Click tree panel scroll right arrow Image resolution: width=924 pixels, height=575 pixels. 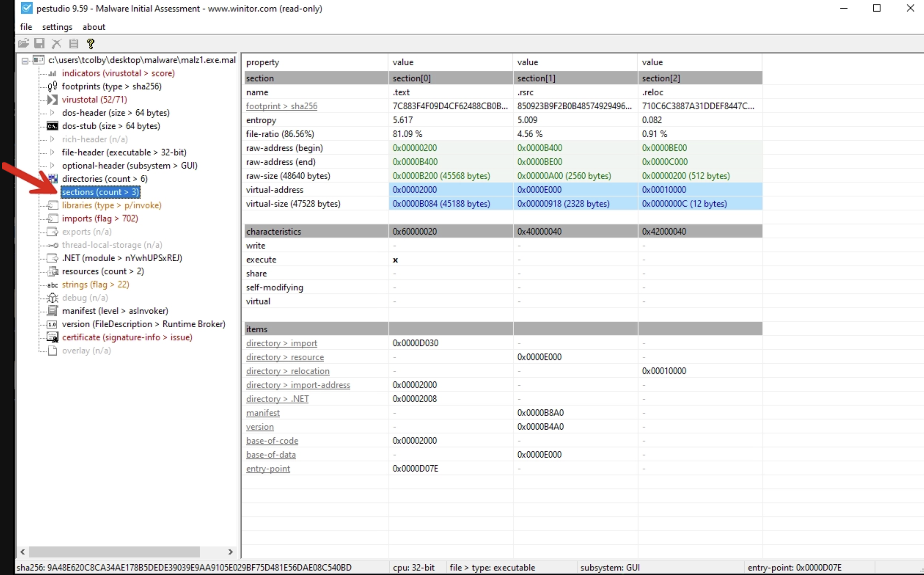tap(231, 552)
